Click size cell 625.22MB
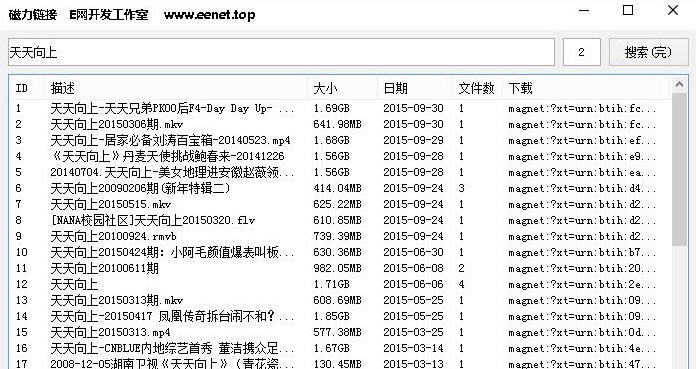696x369 pixels. [337, 204]
